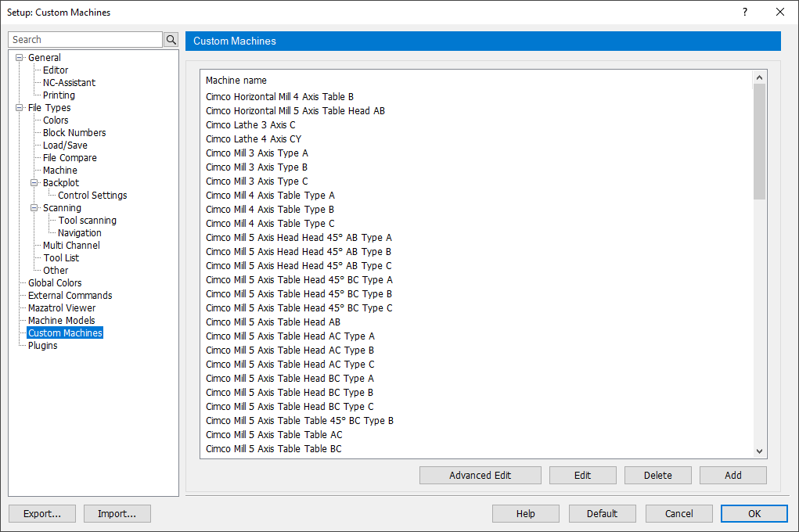Select the NC-Assistant settings page
The width and height of the screenshot is (799, 532).
tap(68, 82)
